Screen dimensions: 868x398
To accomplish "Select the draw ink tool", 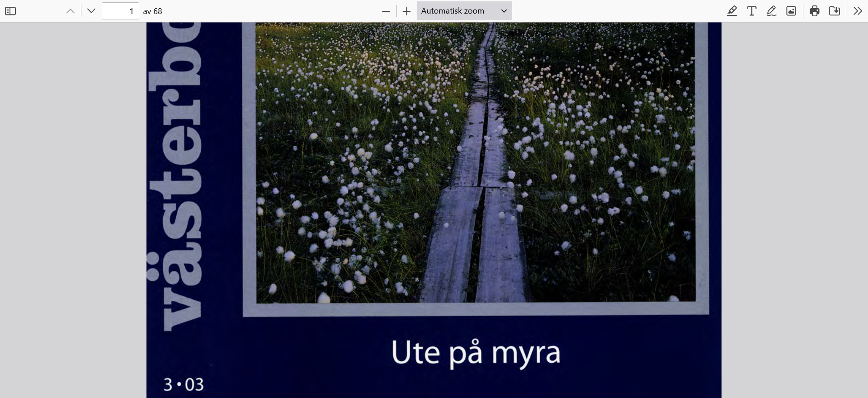I will (x=772, y=11).
